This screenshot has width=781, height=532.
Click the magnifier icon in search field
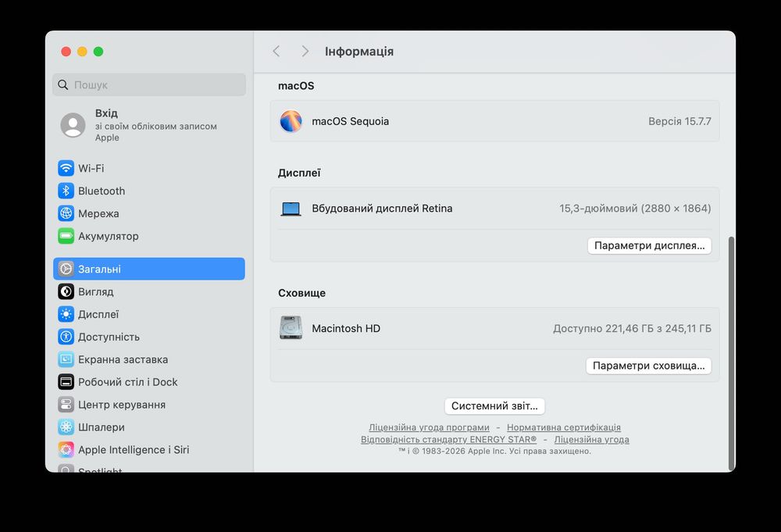point(62,84)
